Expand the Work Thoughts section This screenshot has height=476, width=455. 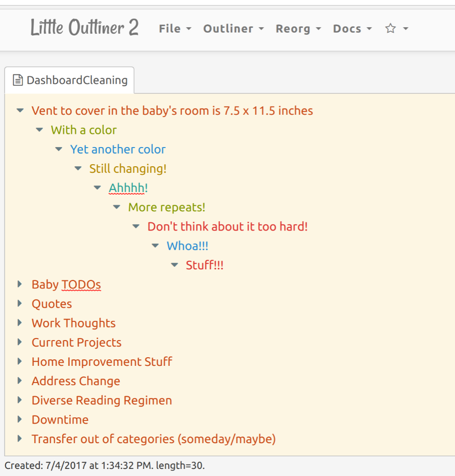pos(19,322)
